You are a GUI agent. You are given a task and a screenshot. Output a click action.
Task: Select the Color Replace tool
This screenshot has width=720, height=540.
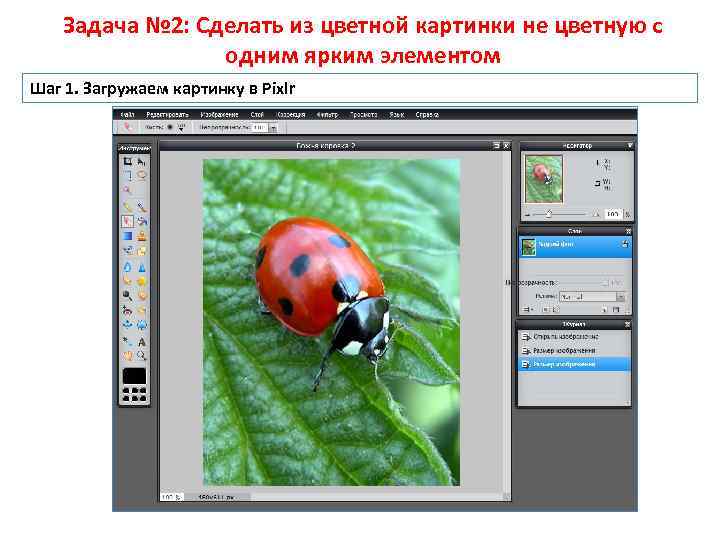(x=127, y=251)
